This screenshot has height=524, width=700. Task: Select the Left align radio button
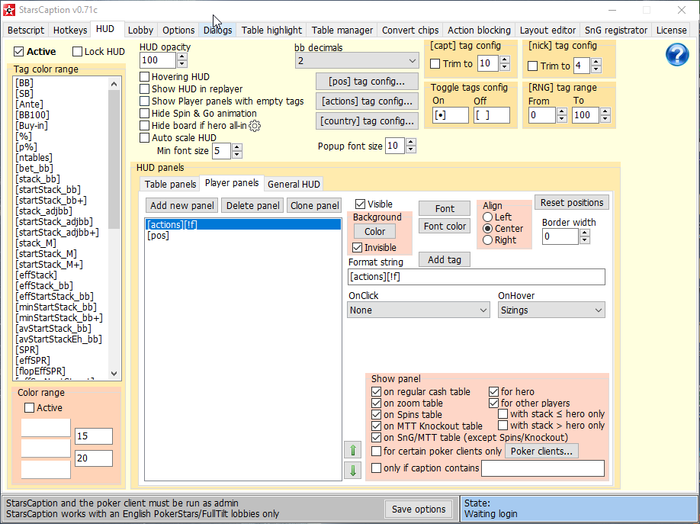(488, 217)
